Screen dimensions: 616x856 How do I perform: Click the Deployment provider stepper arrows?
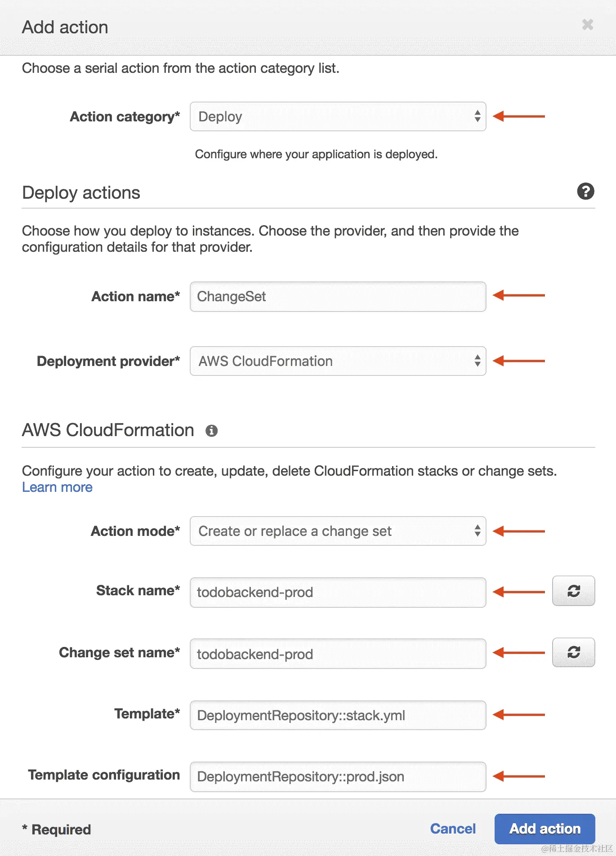(x=478, y=361)
